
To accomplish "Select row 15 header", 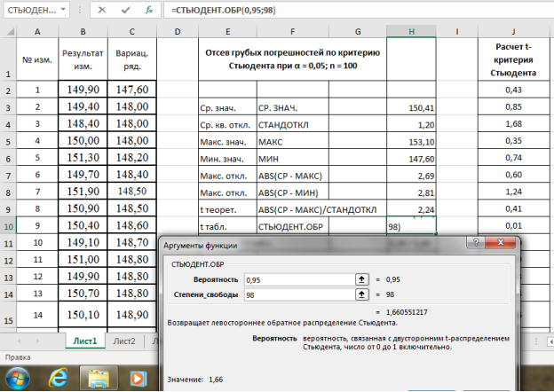I will pyautogui.click(x=8, y=314).
